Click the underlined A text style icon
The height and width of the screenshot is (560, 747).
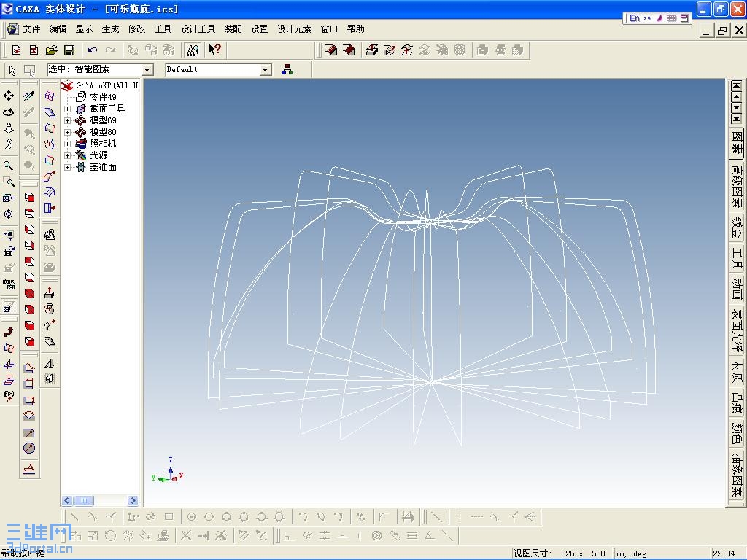[29, 470]
